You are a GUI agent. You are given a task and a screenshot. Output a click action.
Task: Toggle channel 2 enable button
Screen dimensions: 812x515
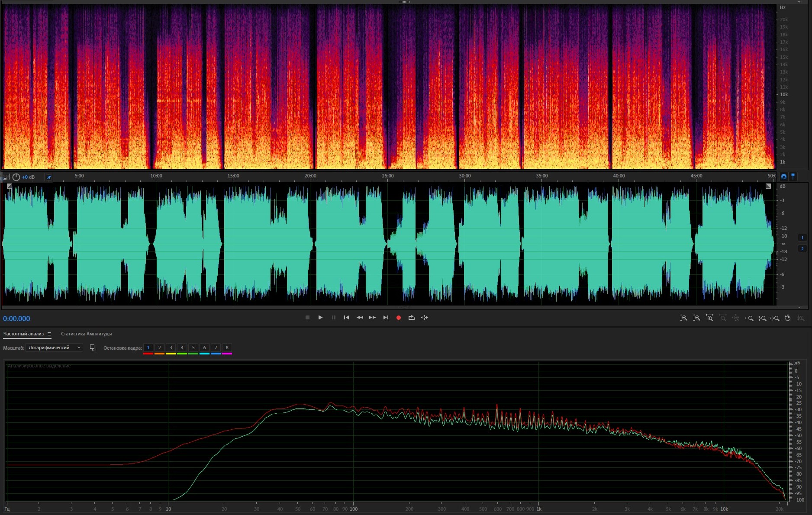802,248
